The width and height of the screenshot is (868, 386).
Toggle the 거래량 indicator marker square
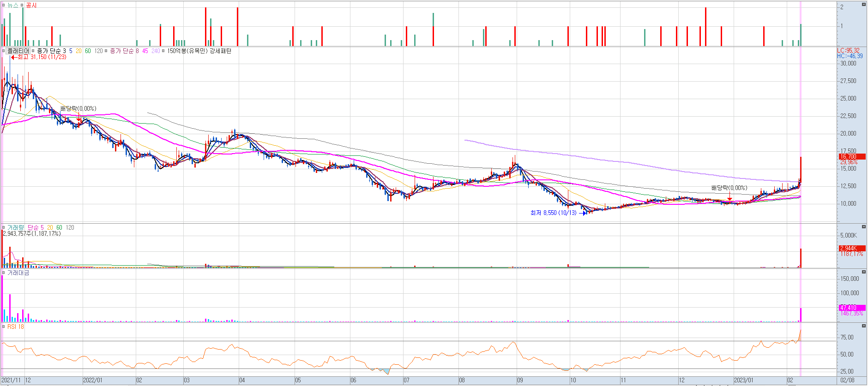point(4,227)
